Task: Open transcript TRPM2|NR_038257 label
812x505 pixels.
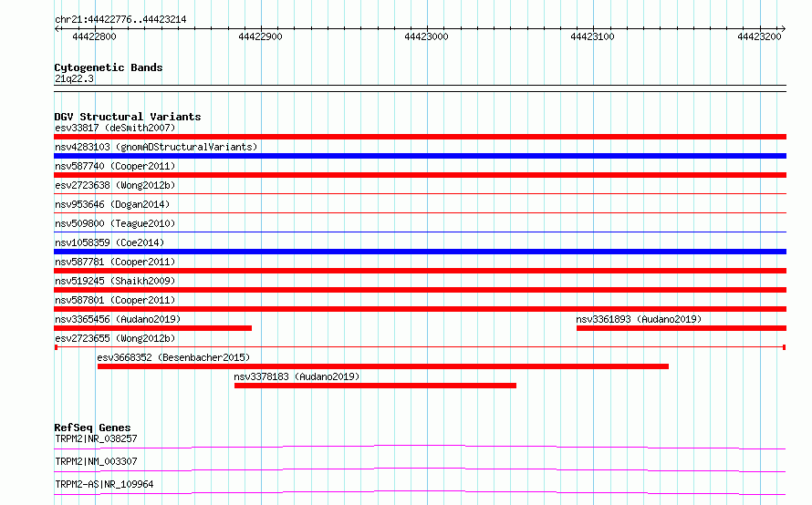Action: (x=96, y=438)
